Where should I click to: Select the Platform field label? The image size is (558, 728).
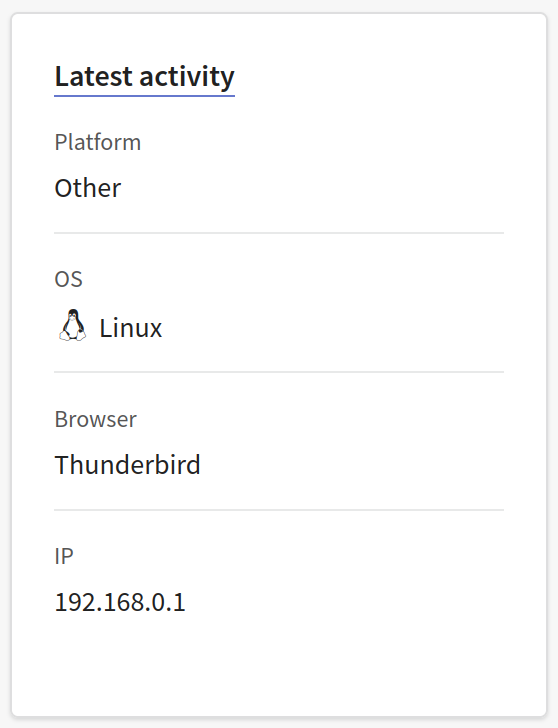97,142
